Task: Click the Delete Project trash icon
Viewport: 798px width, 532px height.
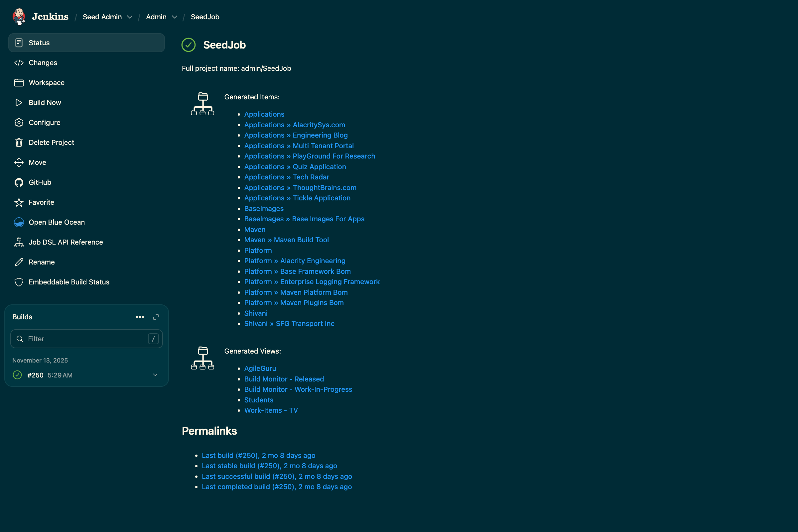Action: (19, 143)
